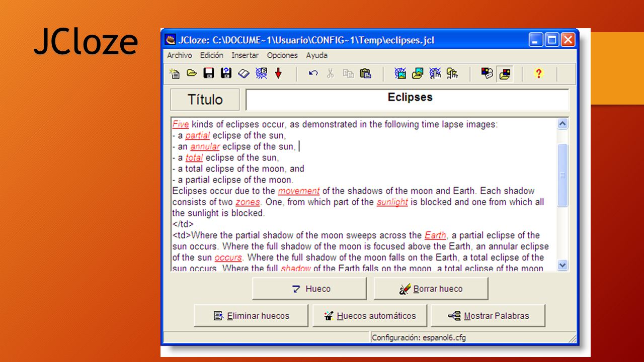This screenshot has width=644, height=362.
Task: Insert picture from web with the web picture icon
Action: 400,74
